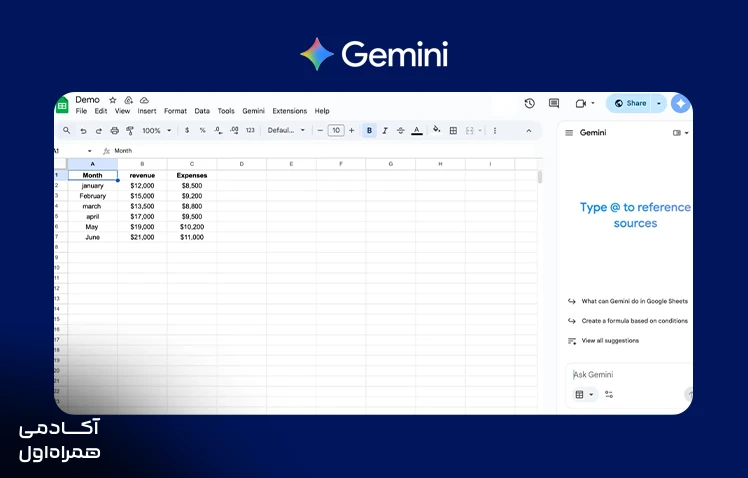Open the comments icon
Image resolution: width=748 pixels, height=478 pixels.
pyautogui.click(x=554, y=104)
